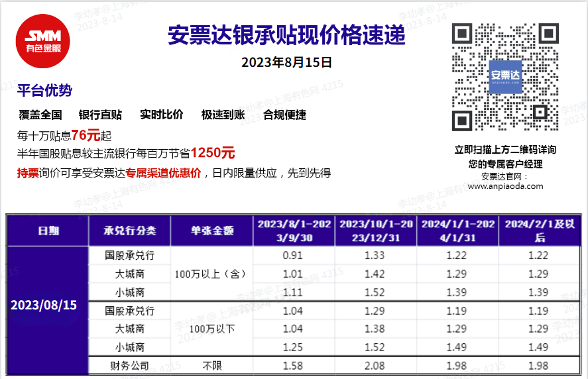588x379 pixels.
Task: Click the 极速到账 advantage label
Action: tap(223, 115)
